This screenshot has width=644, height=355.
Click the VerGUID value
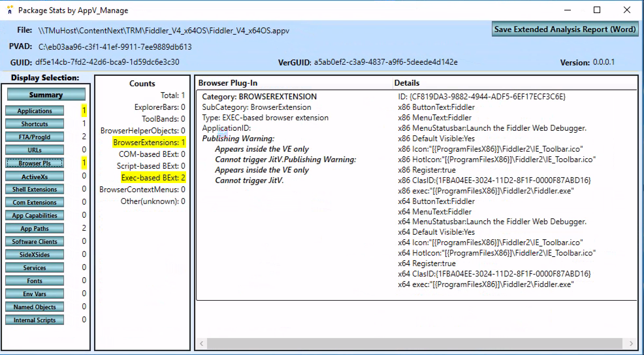pyautogui.click(x=386, y=62)
